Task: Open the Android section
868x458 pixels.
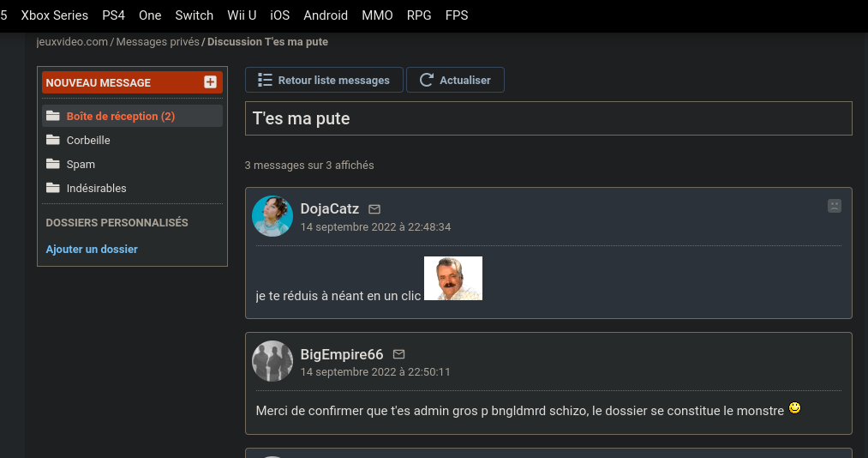Action: click(x=326, y=15)
